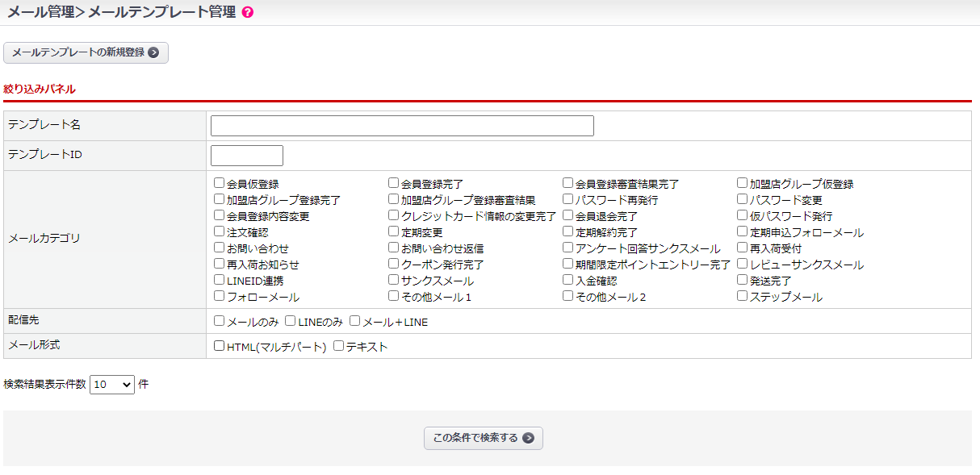Viewport: 980px width, 475px height.
Task: Tick the LINEのみ checkbox
Action: 291,321
